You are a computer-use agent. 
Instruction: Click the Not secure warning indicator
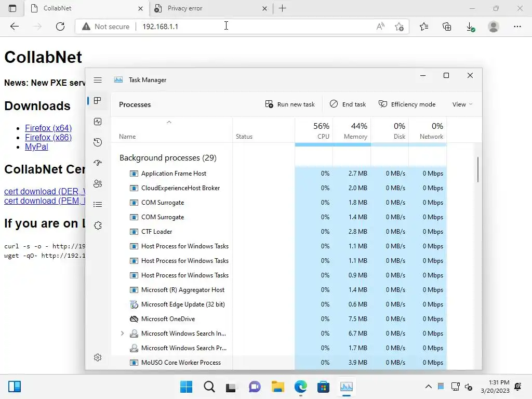(106, 26)
